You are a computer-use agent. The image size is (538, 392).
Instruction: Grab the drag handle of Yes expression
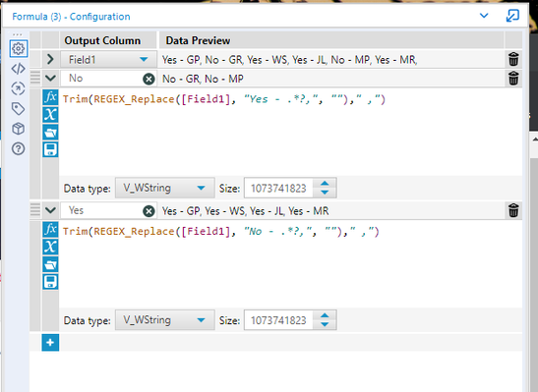coord(35,209)
